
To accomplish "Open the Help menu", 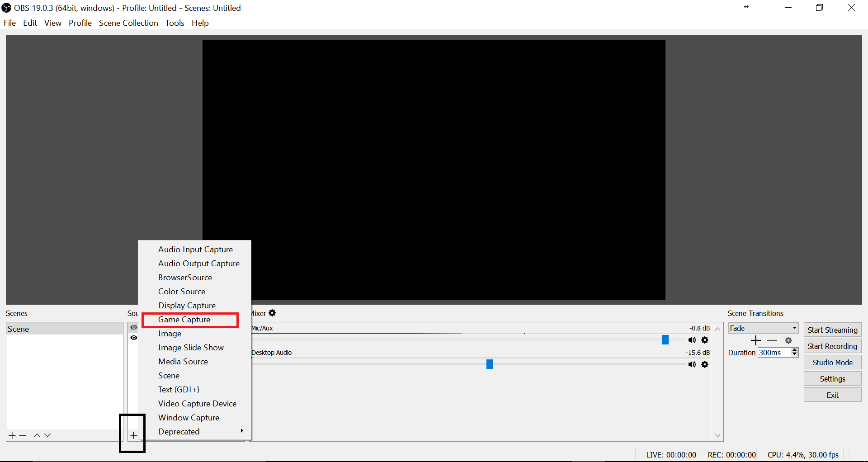I will (x=200, y=23).
